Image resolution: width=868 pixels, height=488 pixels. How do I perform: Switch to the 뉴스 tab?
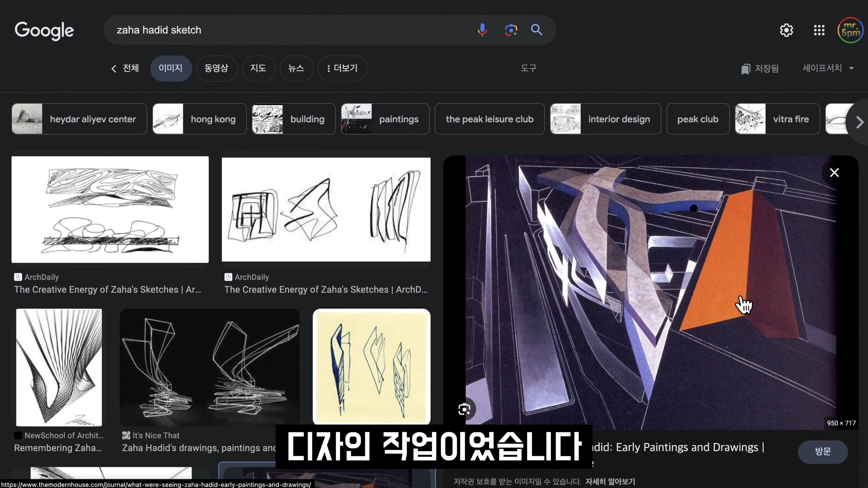(296, 68)
